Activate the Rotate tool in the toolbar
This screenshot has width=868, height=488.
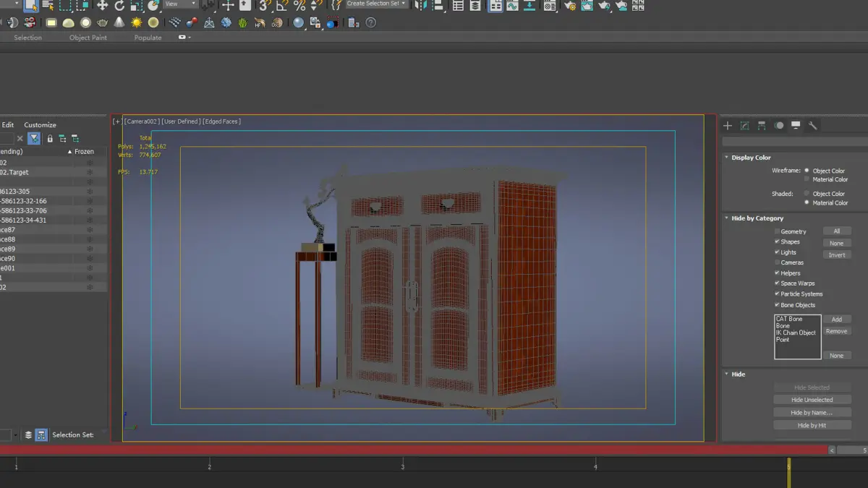tap(119, 6)
